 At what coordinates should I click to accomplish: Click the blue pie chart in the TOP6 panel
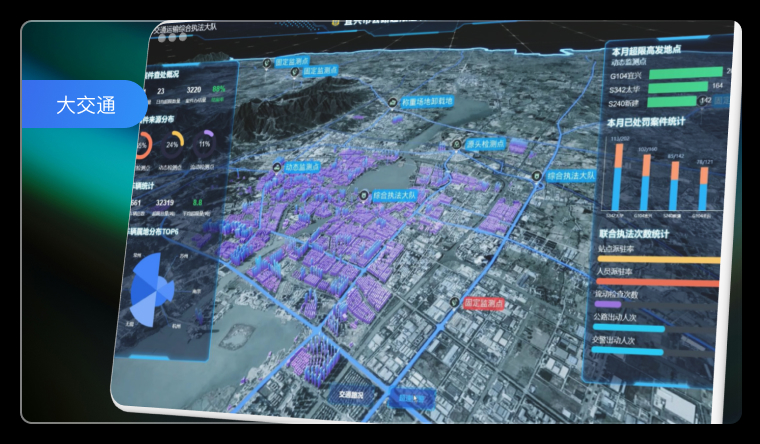point(149,288)
